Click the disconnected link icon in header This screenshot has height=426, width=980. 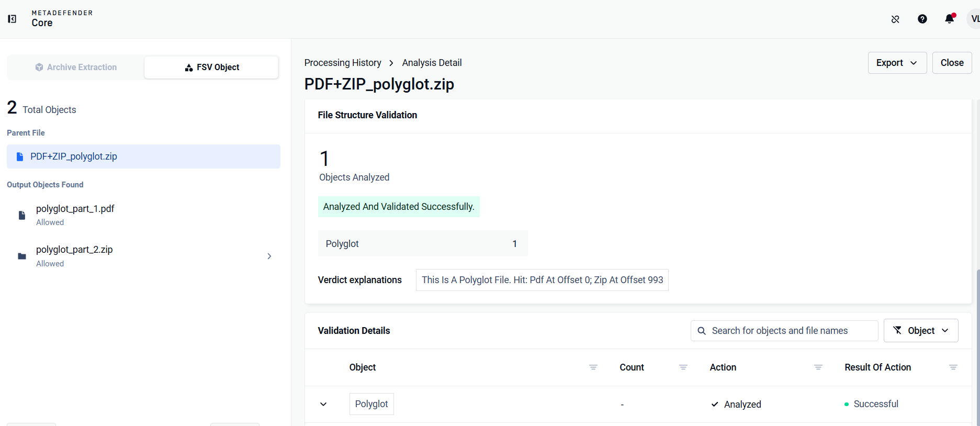895,19
